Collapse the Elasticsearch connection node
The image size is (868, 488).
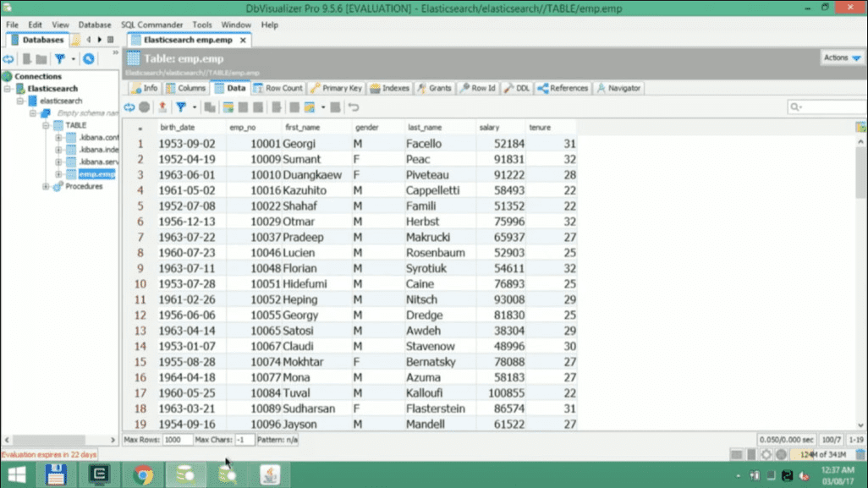tap(8, 89)
